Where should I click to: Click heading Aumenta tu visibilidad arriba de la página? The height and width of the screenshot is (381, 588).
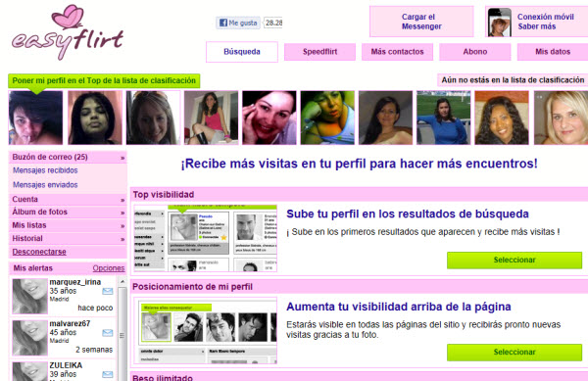pos(399,307)
